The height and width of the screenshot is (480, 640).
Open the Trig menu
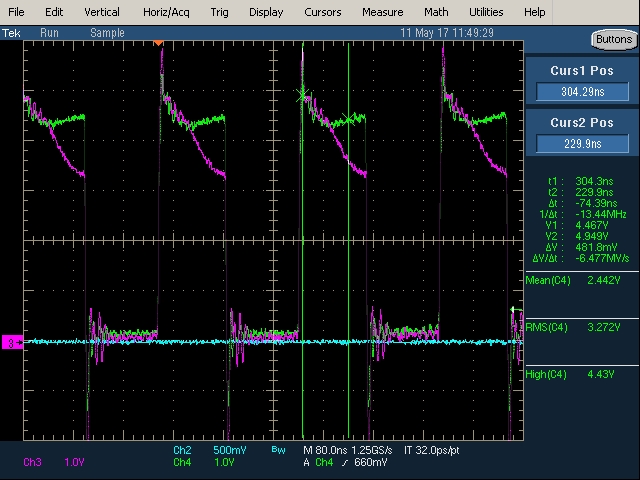point(219,12)
